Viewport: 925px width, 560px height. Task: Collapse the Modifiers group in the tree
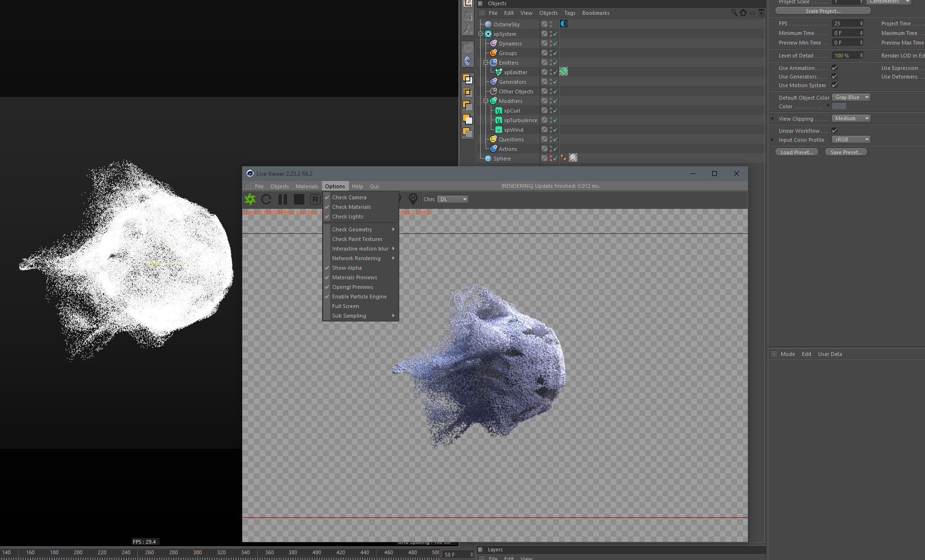(x=486, y=101)
